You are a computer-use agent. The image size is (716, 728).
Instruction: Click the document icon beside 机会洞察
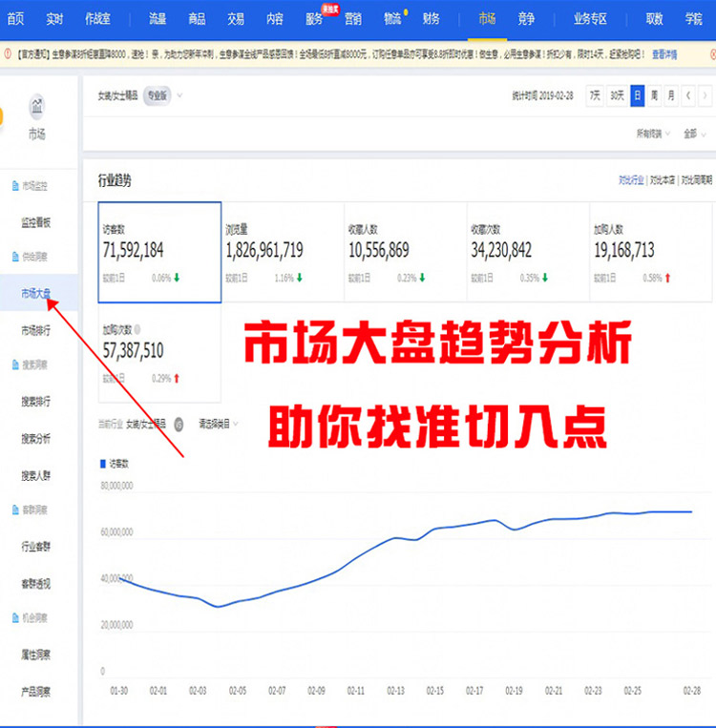[x=15, y=618]
